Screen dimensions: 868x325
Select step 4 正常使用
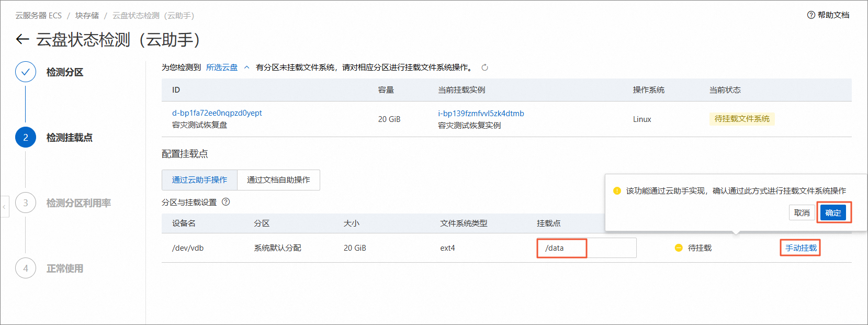[x=64, y=268]
